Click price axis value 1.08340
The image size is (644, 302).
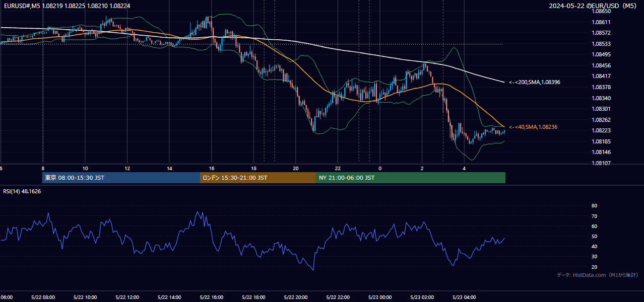(x=601, y=98)
